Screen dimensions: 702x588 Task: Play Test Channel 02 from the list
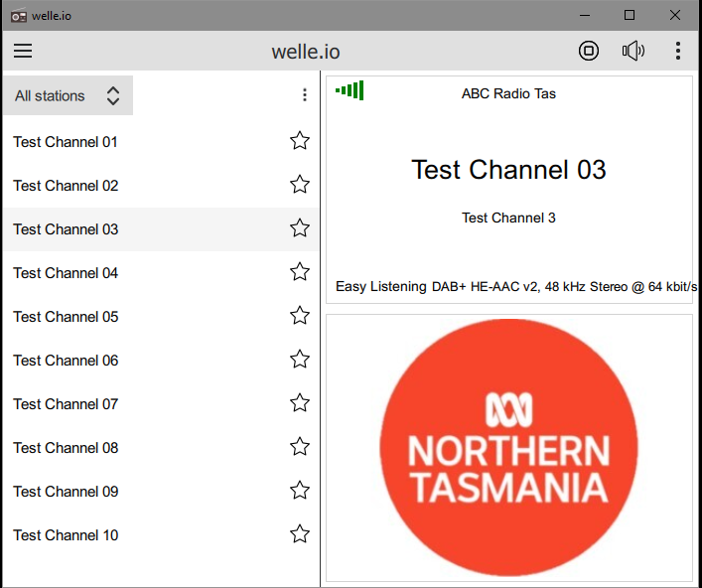pos(161,186)
